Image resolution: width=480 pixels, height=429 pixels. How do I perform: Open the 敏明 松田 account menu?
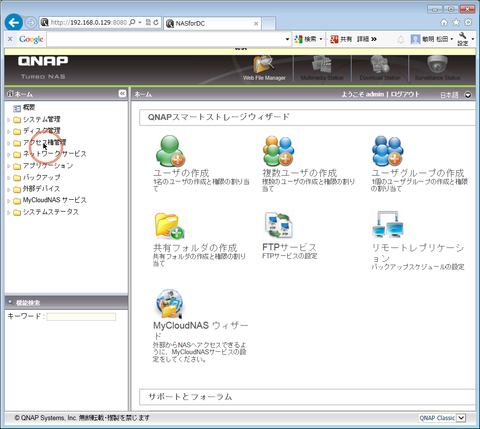point(432,39)
